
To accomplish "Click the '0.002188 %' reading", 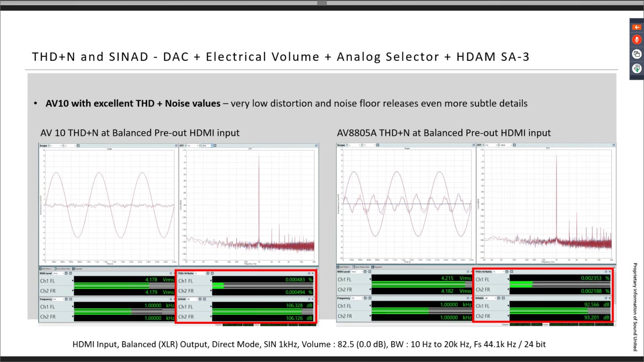I will (595, 291).
